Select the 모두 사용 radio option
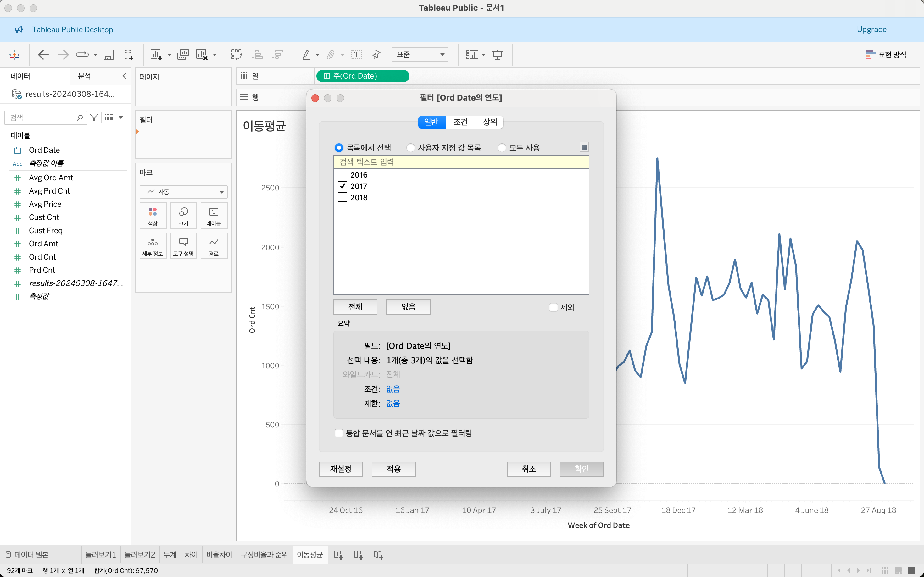 (502, 148)
